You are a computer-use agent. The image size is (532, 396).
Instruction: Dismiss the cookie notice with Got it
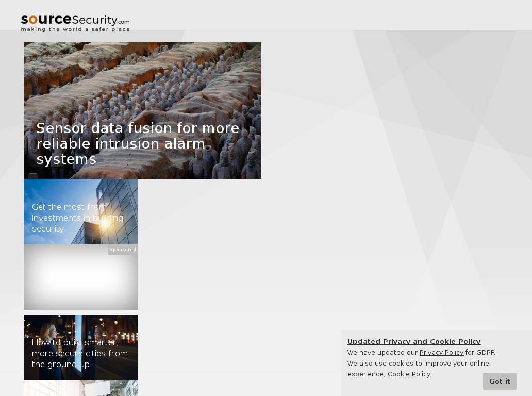[499, 381]
